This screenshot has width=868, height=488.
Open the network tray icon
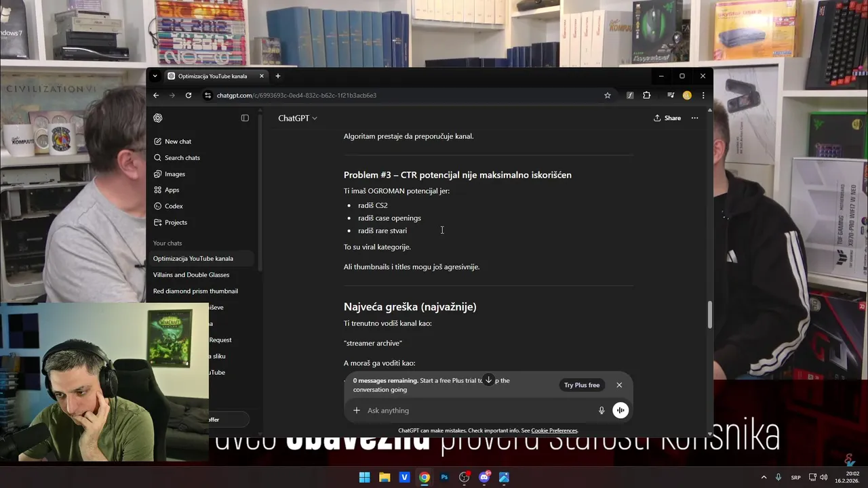click(x=814, y=477)
